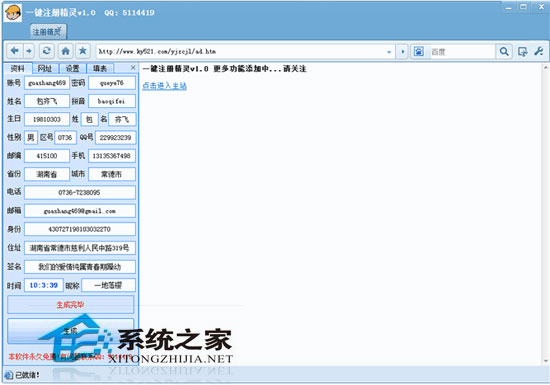This screenshot has width=550, height=385.
Task: Close the side panel with X
Action: click(133, 67)
